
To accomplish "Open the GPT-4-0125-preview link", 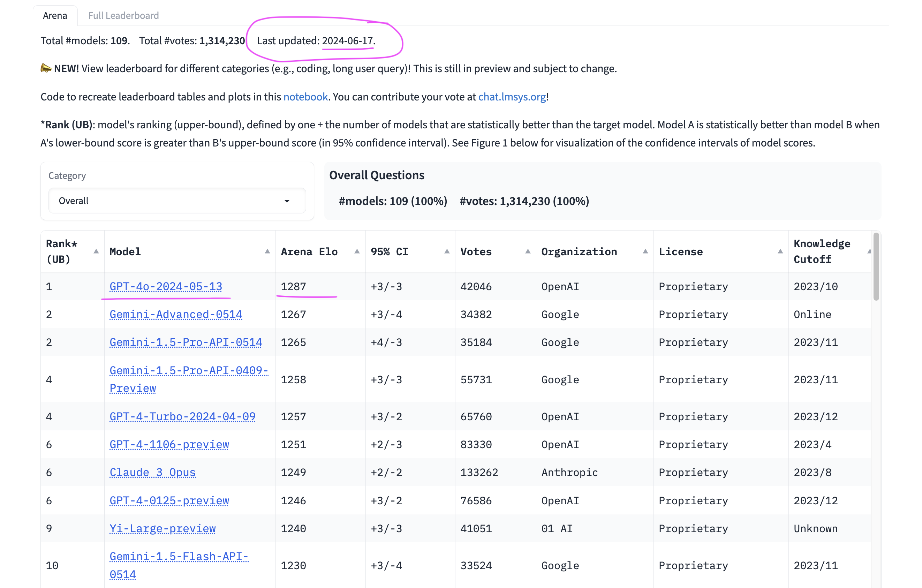I will pos(169,501).
